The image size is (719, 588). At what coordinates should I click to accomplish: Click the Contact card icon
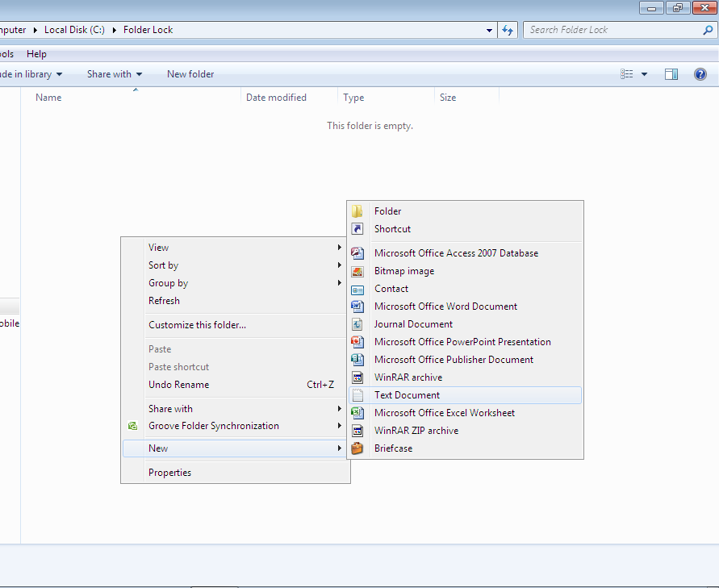(357, 290)
